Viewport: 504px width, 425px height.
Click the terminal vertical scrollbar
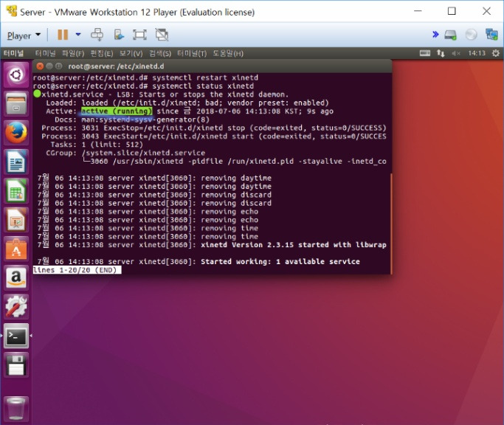coord(391,224)
